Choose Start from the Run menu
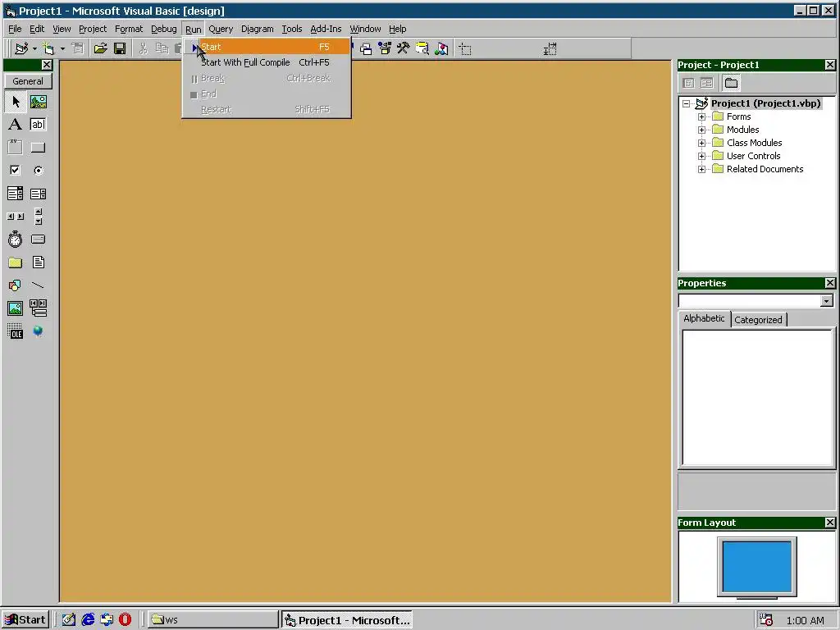840x630 pixels. [267, 47]
